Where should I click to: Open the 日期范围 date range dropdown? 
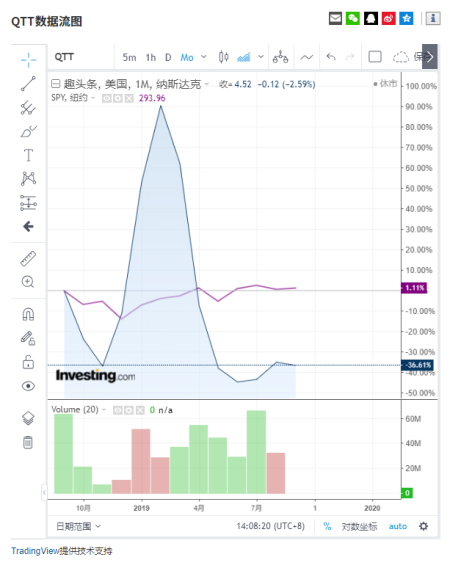coord(78,526)
